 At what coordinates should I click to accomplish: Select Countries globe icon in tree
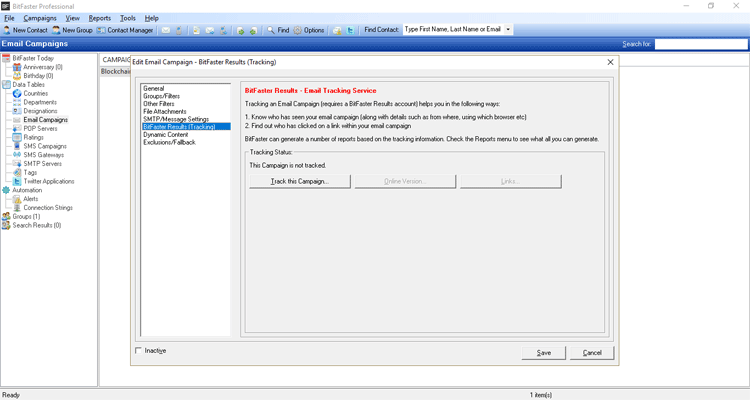[17, 94]
